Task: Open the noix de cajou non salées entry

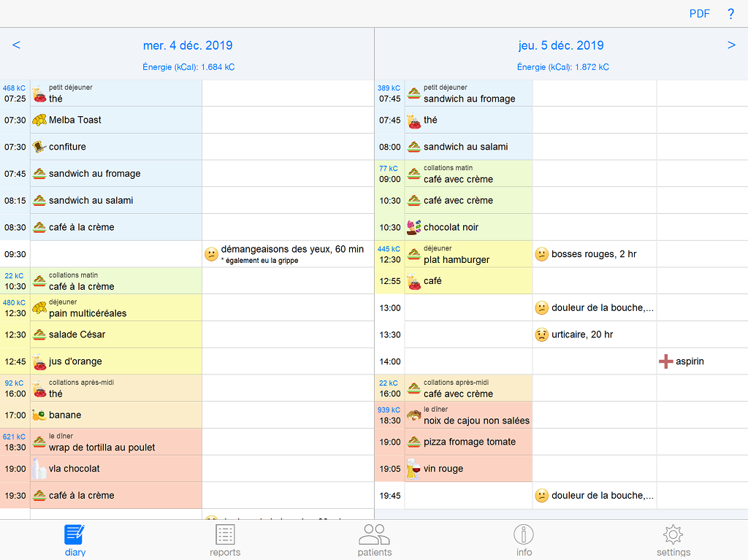Action: [x=468, y=415]
